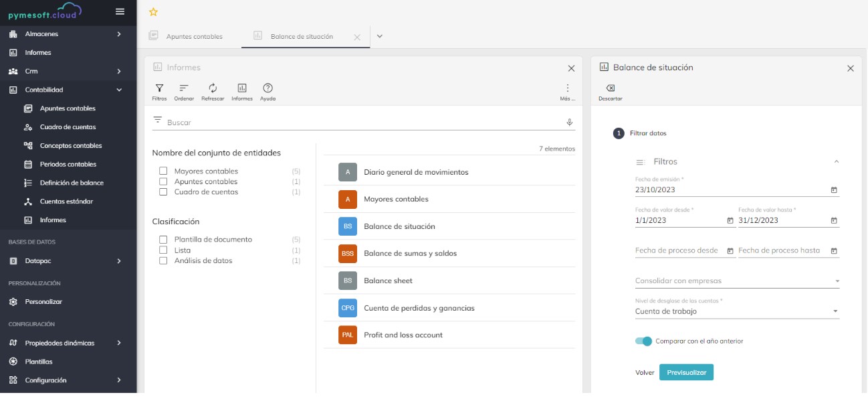Click the star favorite icon at top
This screenshot has height=397, width=868.
pyautogui.click(x=152, y=11)
